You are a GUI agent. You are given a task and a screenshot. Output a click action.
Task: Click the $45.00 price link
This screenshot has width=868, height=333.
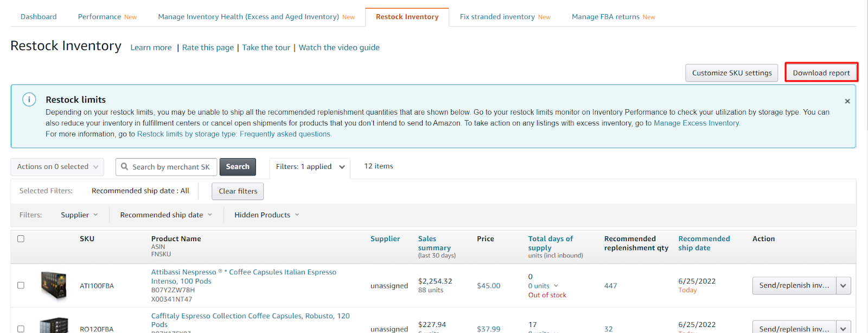(488, 286)
